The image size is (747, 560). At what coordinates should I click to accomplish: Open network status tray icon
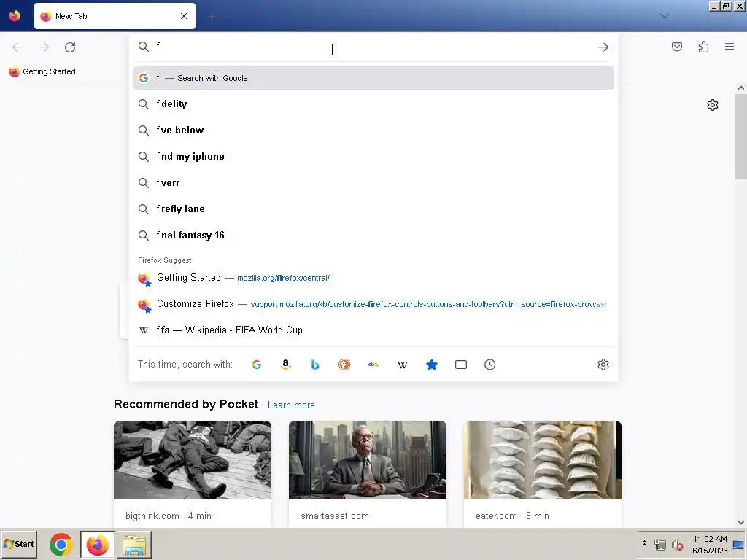click(x=659, y=545)
